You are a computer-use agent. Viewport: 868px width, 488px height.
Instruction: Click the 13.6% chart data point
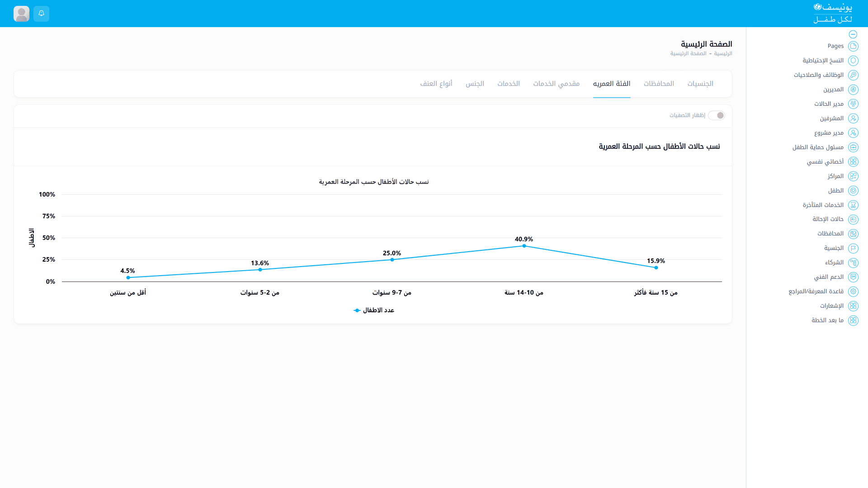tap(260, 270)
